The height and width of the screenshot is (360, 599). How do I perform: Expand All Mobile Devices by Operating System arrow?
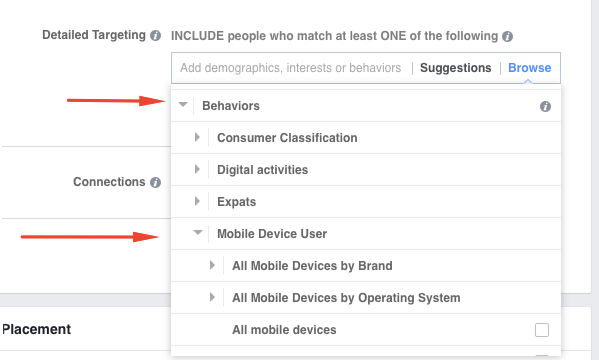tap(212, 297)
